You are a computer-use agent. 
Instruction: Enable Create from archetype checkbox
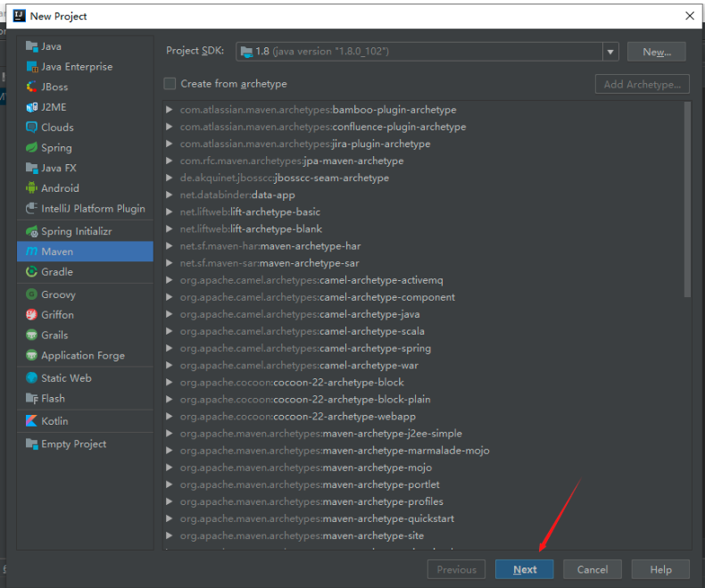(170, 84)
